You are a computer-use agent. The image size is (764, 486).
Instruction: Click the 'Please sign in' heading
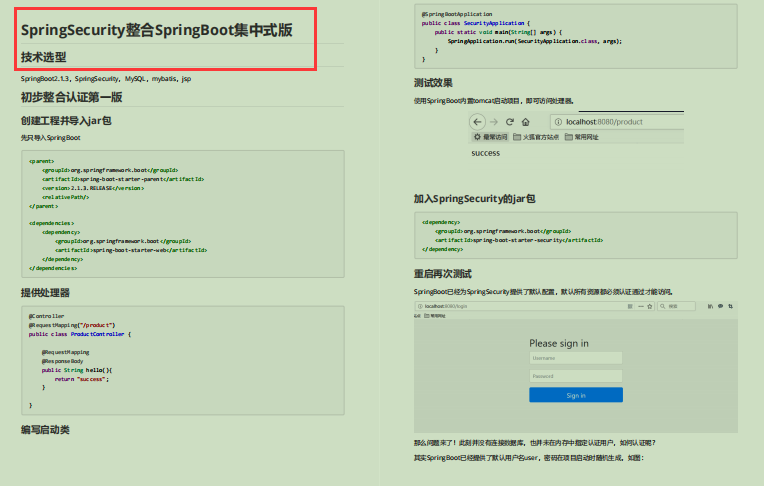[559, 343]
